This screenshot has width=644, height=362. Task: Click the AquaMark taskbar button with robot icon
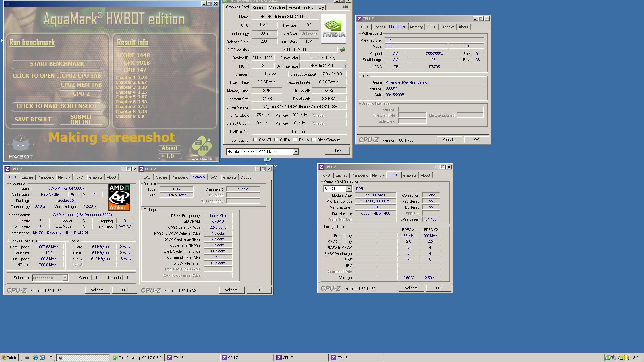click(x=83, y=358)
